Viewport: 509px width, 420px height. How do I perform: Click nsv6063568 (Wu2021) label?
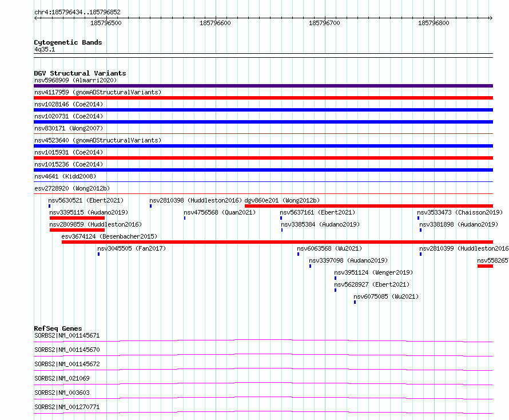point(329,248)
